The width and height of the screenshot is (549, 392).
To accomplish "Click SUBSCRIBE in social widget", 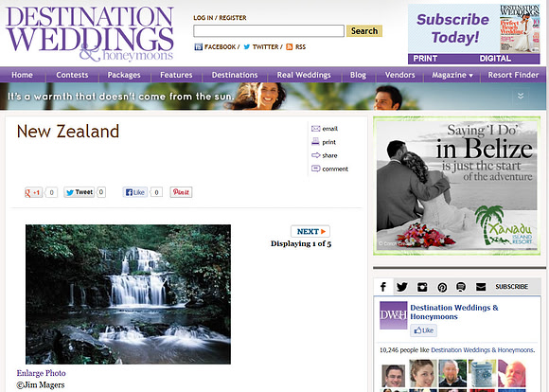I will pyautogui.click(x=511, y=287).
